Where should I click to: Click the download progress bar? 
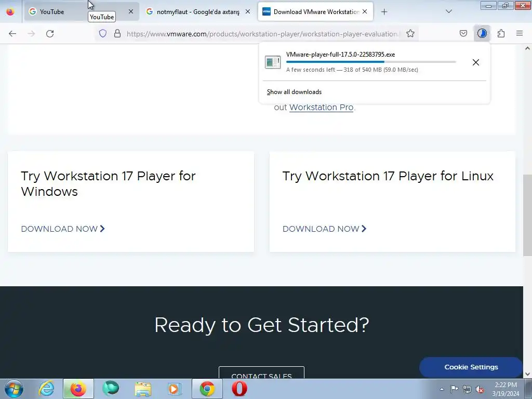371,62
